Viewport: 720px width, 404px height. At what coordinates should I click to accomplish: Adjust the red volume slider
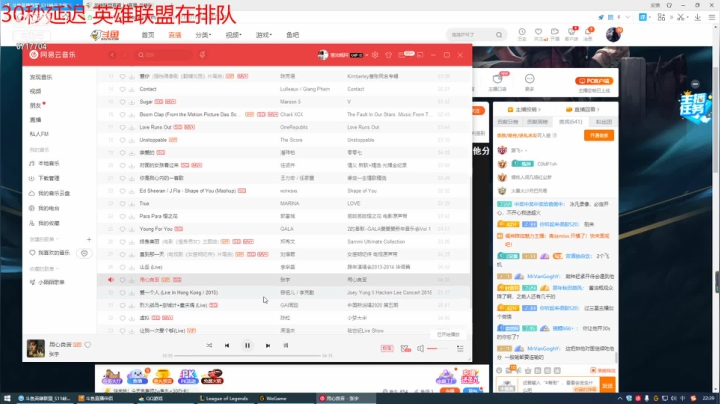tap(437, 349)
